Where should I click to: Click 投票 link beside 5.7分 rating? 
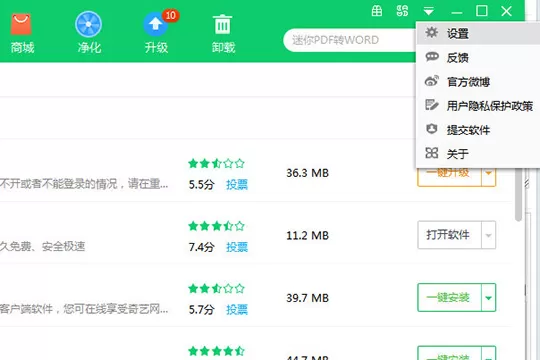(x=237, y=309)
